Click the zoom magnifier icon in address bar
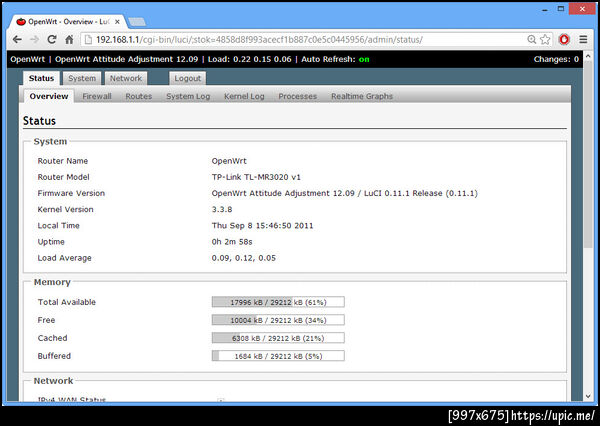 (531, 39)
